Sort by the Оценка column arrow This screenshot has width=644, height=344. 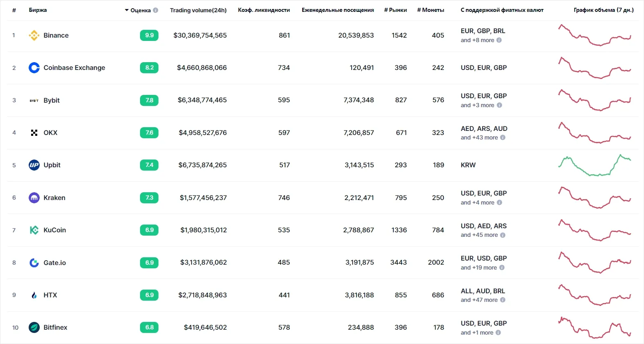[x=127, y=10]
